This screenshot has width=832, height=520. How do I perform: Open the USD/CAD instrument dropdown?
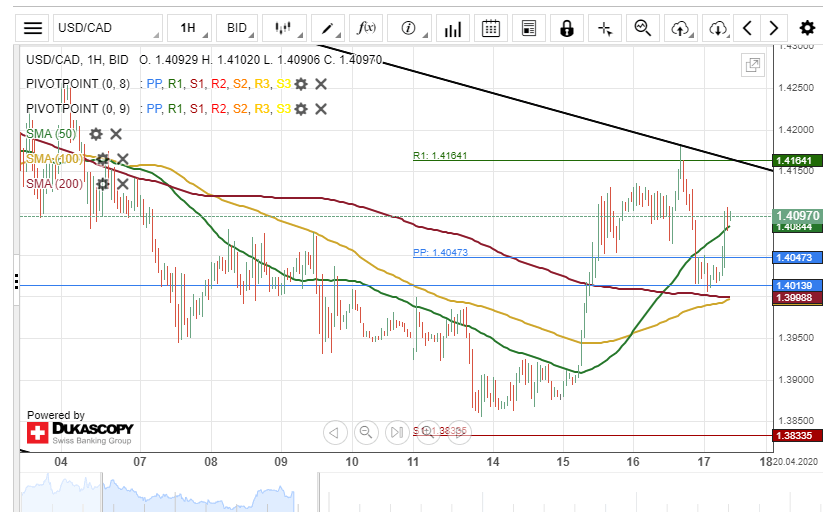[x=106, y=28]
